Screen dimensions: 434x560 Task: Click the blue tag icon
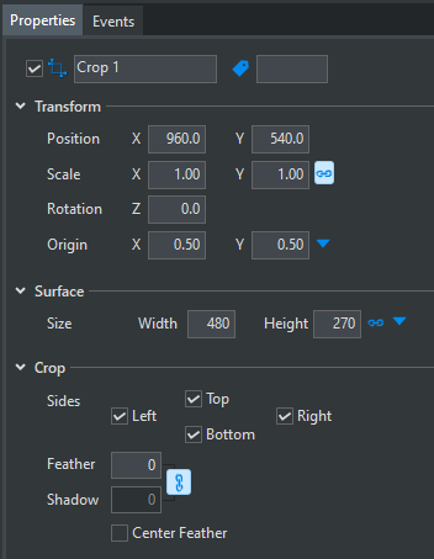click(x=240, y=68)
